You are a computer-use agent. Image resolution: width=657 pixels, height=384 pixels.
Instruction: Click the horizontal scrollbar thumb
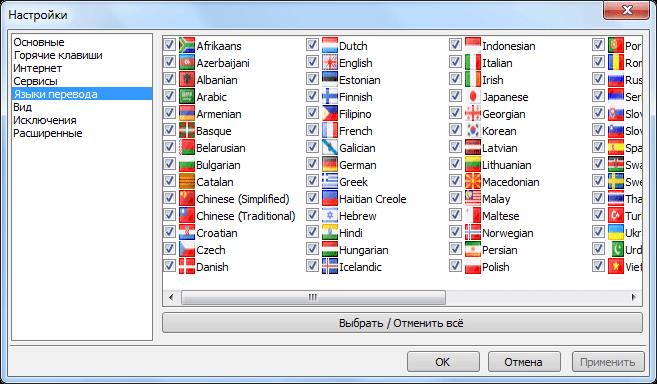coord(313,297)
